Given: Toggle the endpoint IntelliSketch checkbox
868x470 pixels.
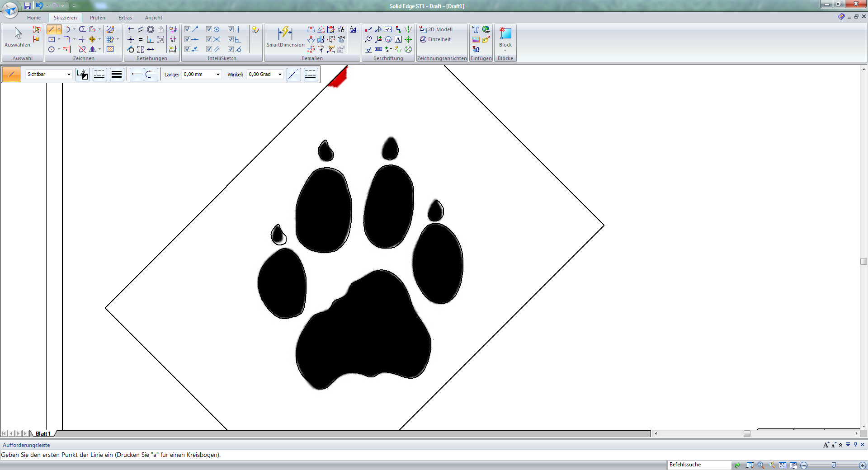Looking at the screenshot, I should coord(187,29).
